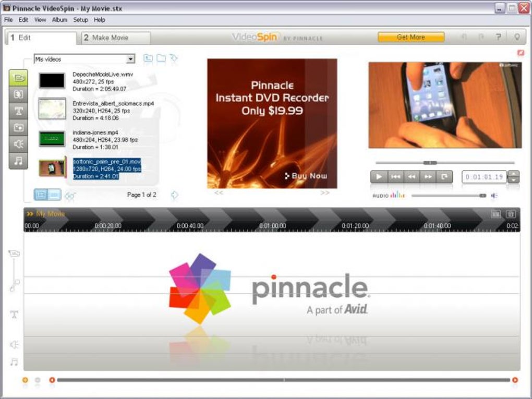This screenshot has width=532, height=399.
Task: Click the timeline view icon left of trash
Action: coord(495,214)
